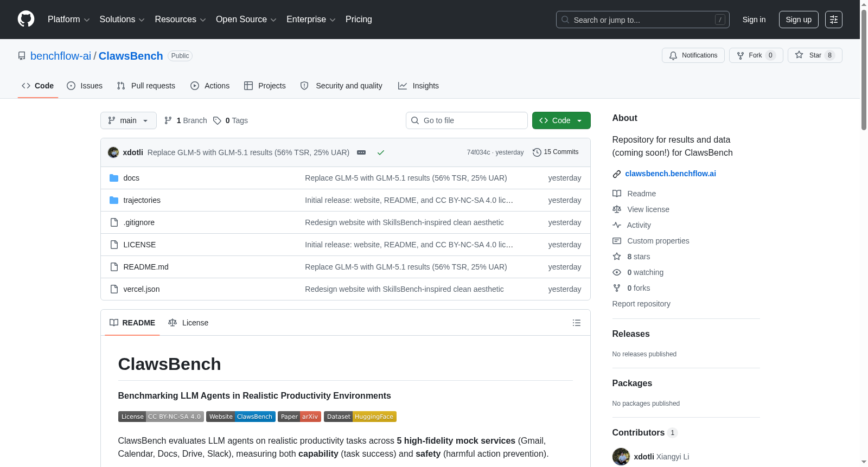Click the Dataset HuggingFace badge
Image resolution: width=868 pixels, height=467 pixels.
[x=360, y=417]
